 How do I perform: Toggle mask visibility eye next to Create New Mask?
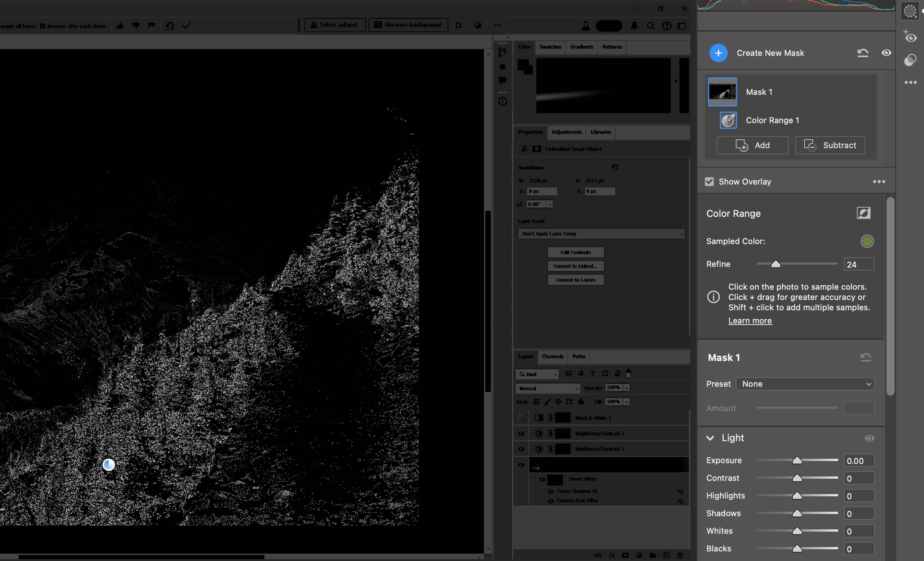[x=886, y=53]
